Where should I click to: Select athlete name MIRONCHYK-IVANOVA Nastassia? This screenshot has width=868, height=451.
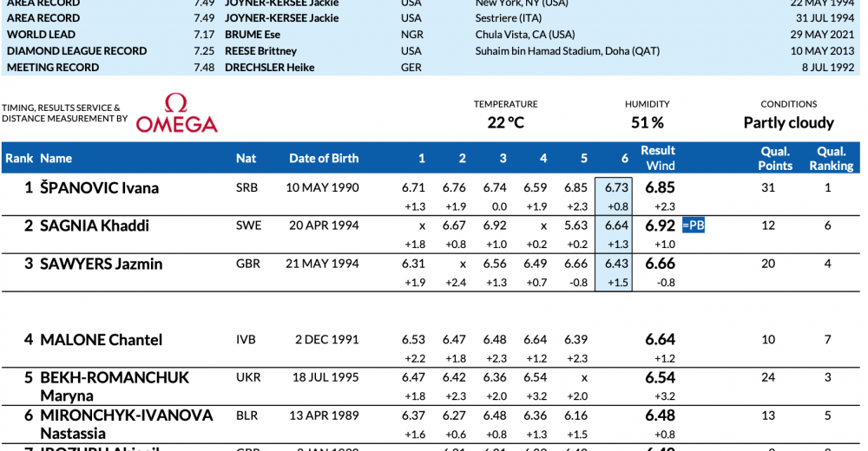click(126, 424)
